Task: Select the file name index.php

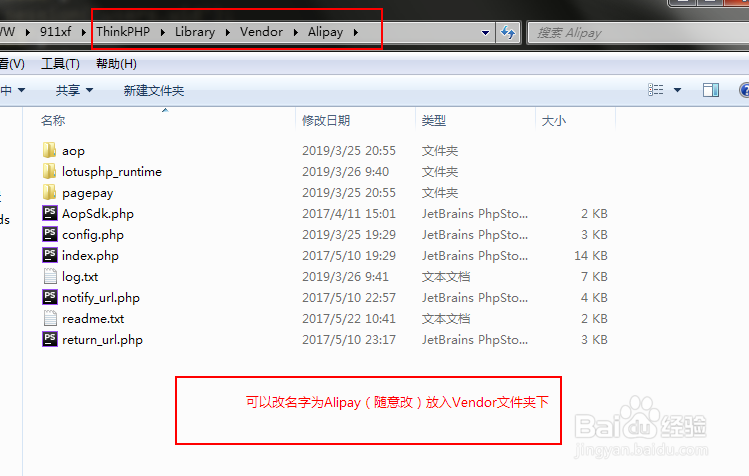Action: pos(90,256)
